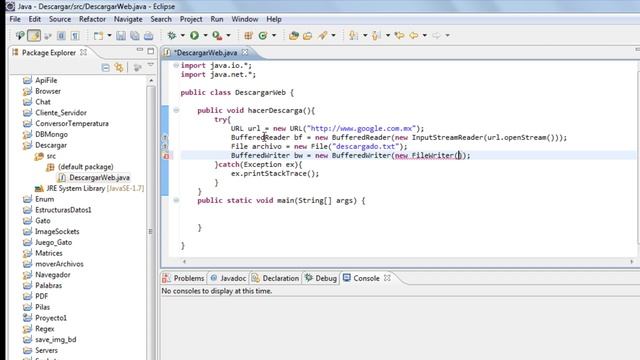Open the New Java Class dropdown arrow

[x=274, y=36]
